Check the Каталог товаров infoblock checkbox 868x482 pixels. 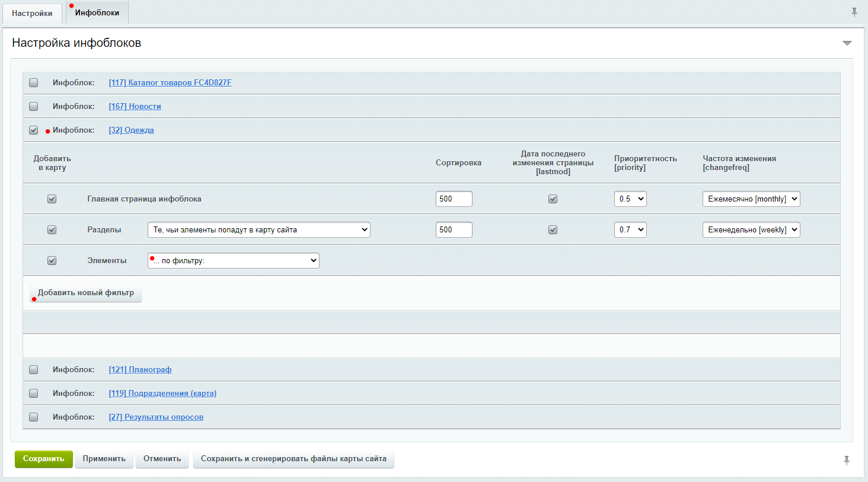(x=34, y=83)
